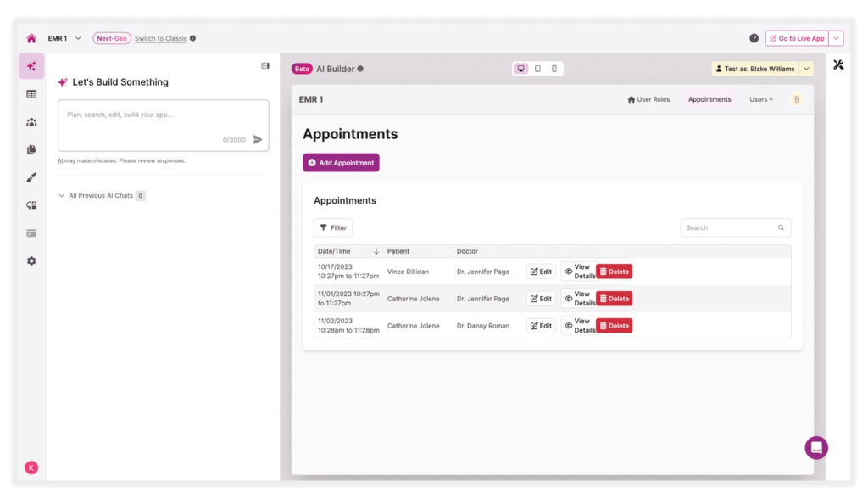Click the help question mark icon

point(754,38)
